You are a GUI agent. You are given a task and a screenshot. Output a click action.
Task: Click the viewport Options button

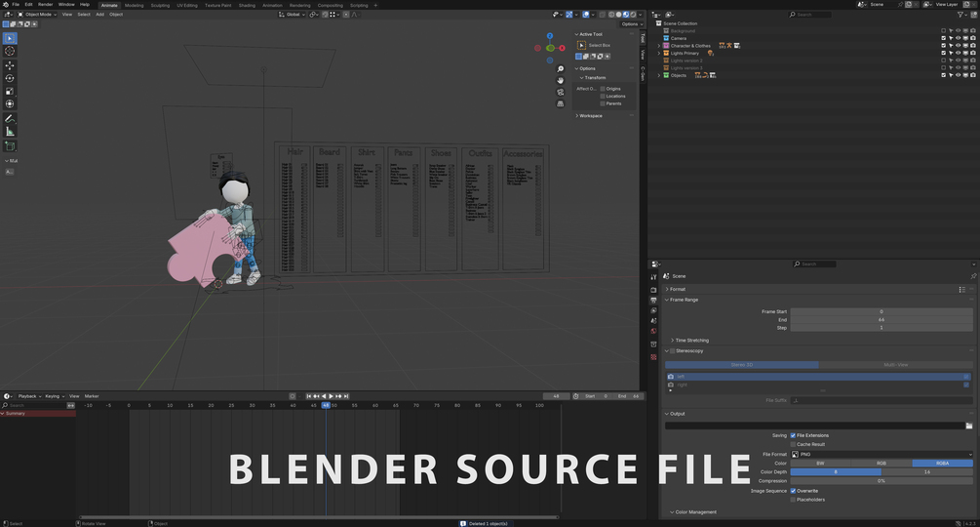click(x=630, y=23)
